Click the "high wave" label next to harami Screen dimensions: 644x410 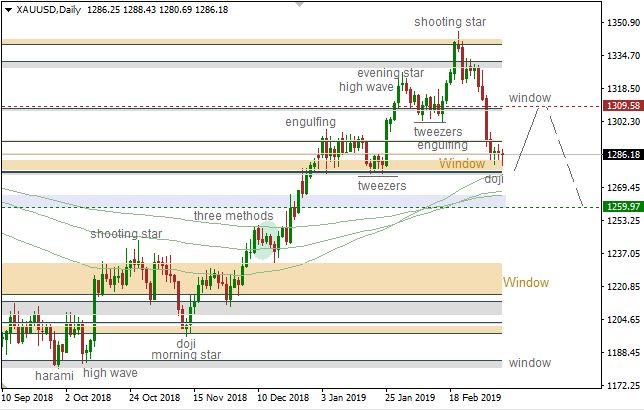pyautogui.click(x=110, y=373)
